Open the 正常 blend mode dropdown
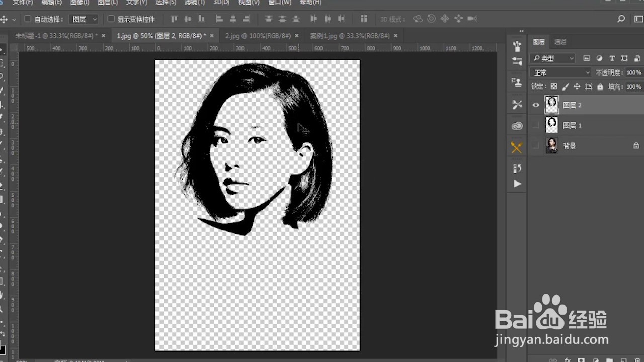This screenshot has width=644, height=362. [560, 72]
